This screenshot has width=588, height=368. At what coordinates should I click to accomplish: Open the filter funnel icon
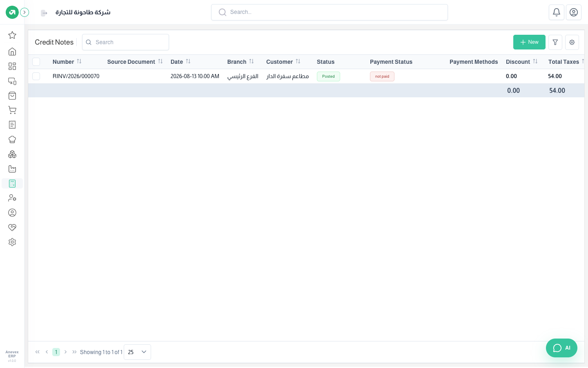tap(555, 42)
